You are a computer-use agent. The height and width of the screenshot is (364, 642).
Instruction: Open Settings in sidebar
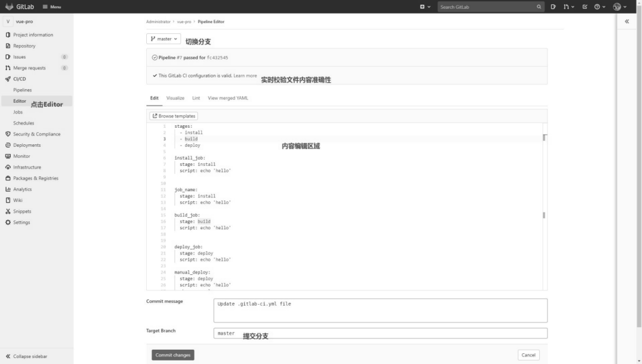pos(22,223)
